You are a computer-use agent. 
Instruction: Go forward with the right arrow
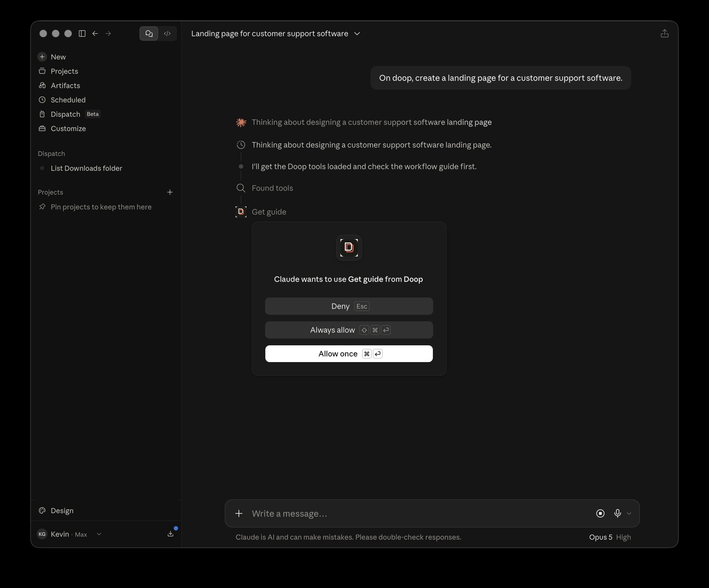pos(108,34)
